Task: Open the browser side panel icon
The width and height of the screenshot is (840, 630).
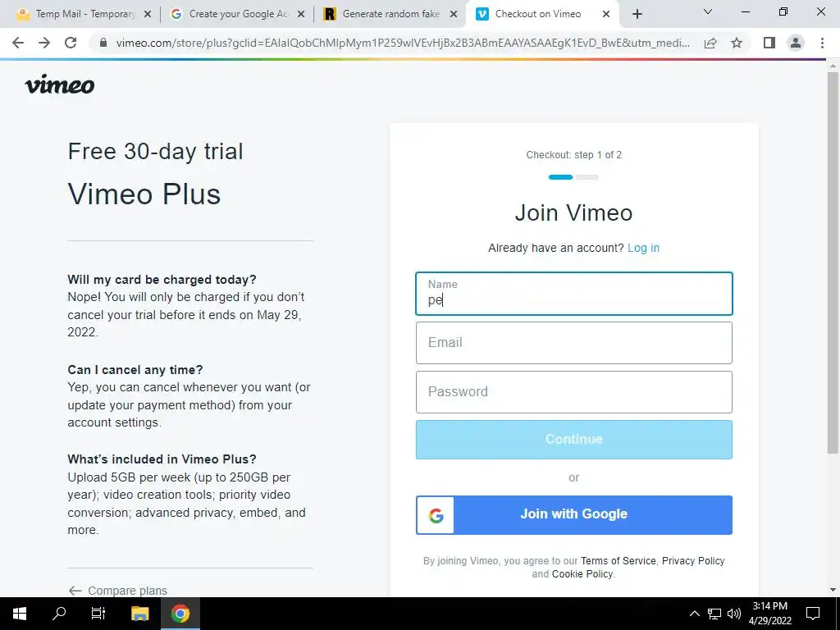Action: (x=769, y=43)
